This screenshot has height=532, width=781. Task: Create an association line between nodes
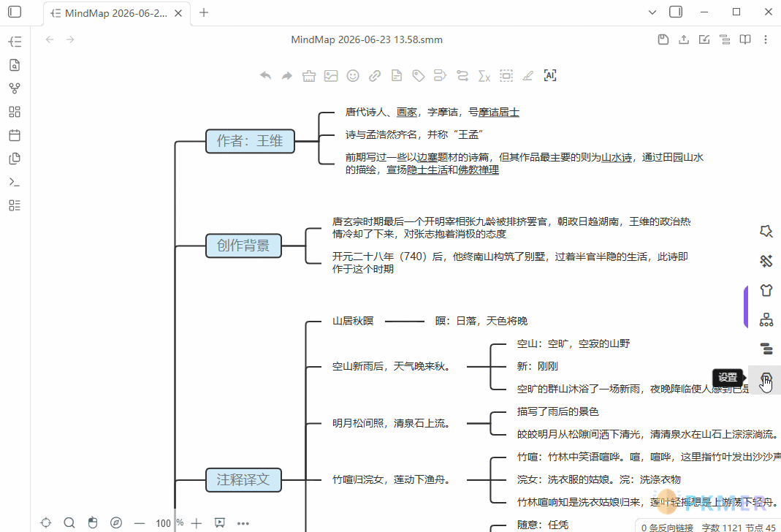(x=462, y=76)
